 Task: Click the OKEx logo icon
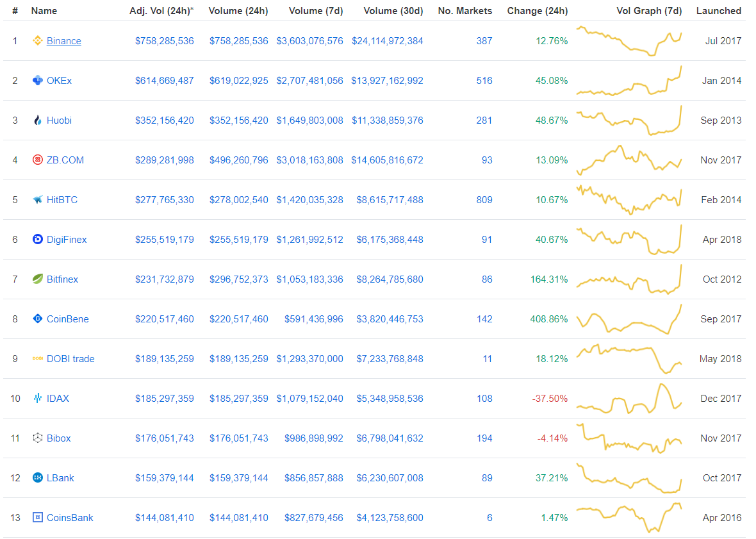click(x=37, y=81)
